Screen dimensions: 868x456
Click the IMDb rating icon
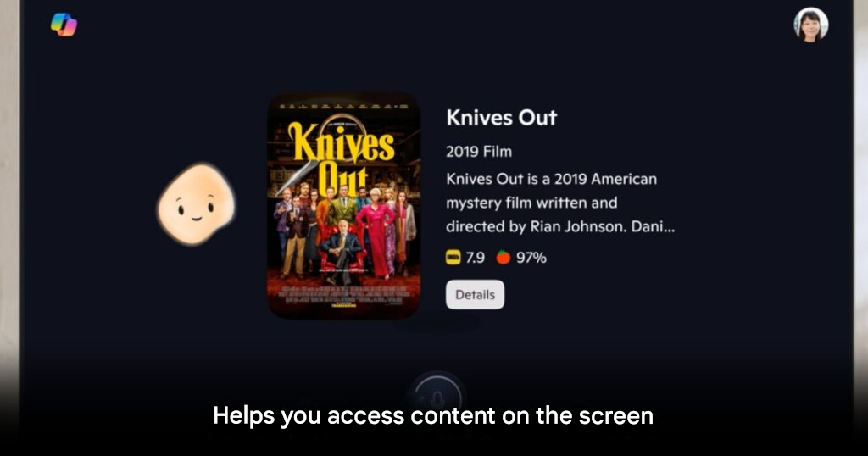[x=453, y=258]
